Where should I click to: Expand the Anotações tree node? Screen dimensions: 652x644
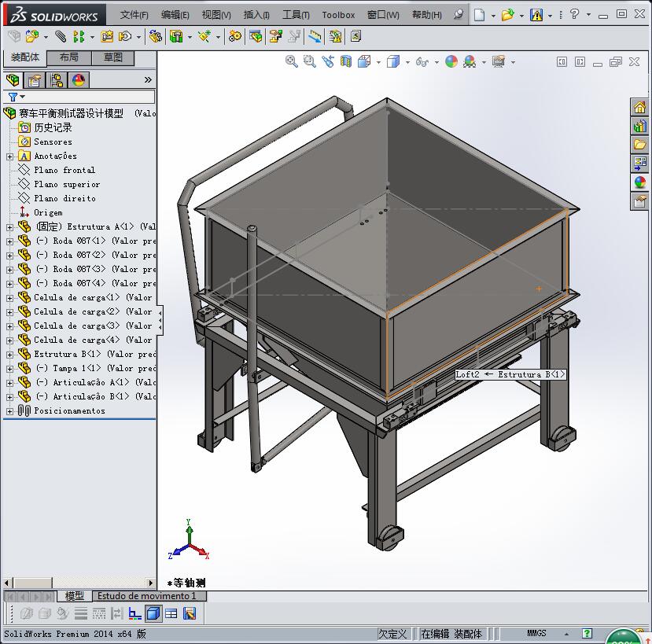point(9,156)
